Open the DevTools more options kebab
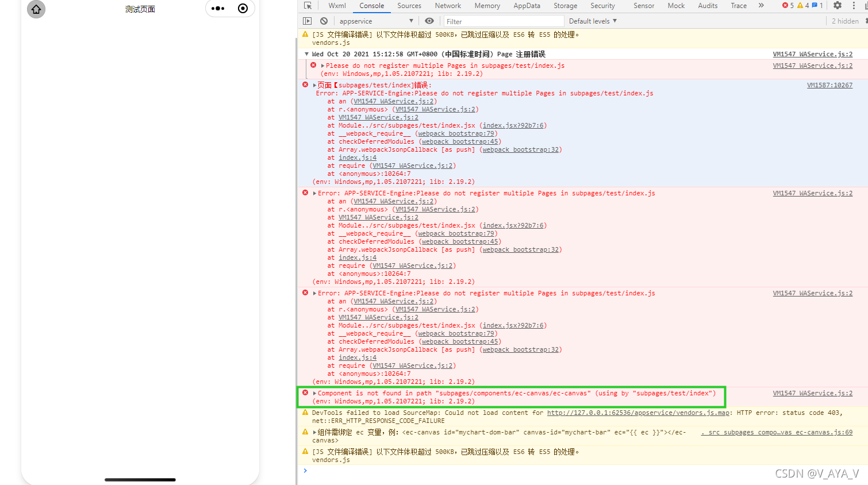Image resolution: width=868 pixels, height=485 pixels. click(854, 6)
